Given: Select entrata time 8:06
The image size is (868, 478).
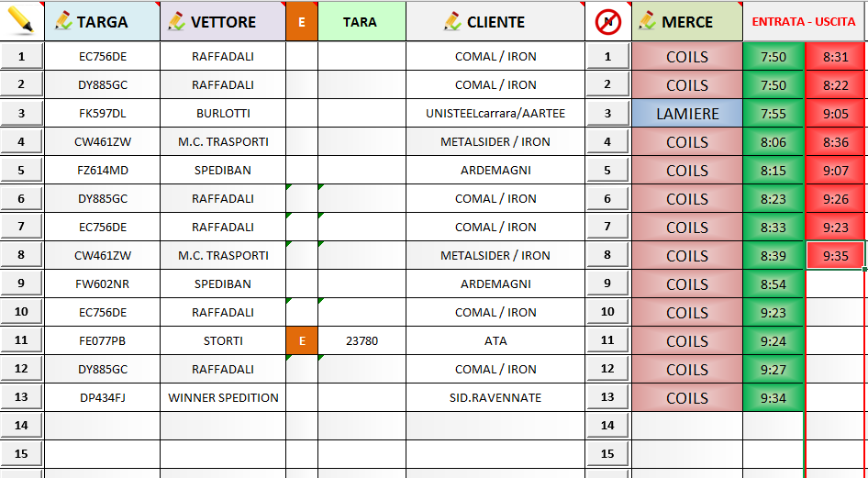Looking at the screenshot, I should click(773, 141).
